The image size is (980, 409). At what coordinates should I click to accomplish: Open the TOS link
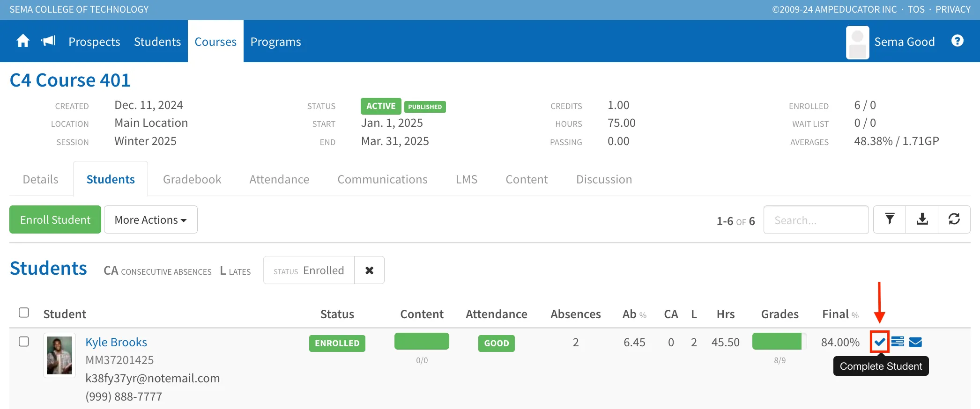pyautogui.click(x=916, y=9)
